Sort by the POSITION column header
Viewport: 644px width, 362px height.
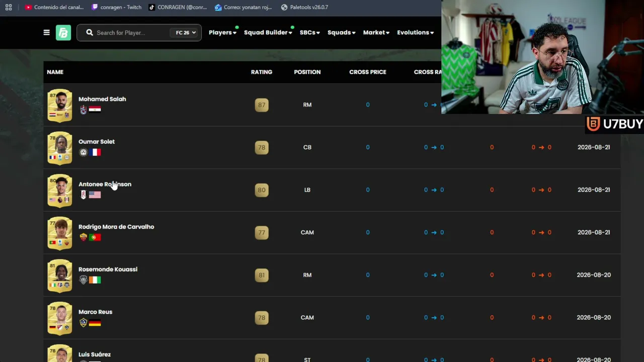(x=307, y=72)
